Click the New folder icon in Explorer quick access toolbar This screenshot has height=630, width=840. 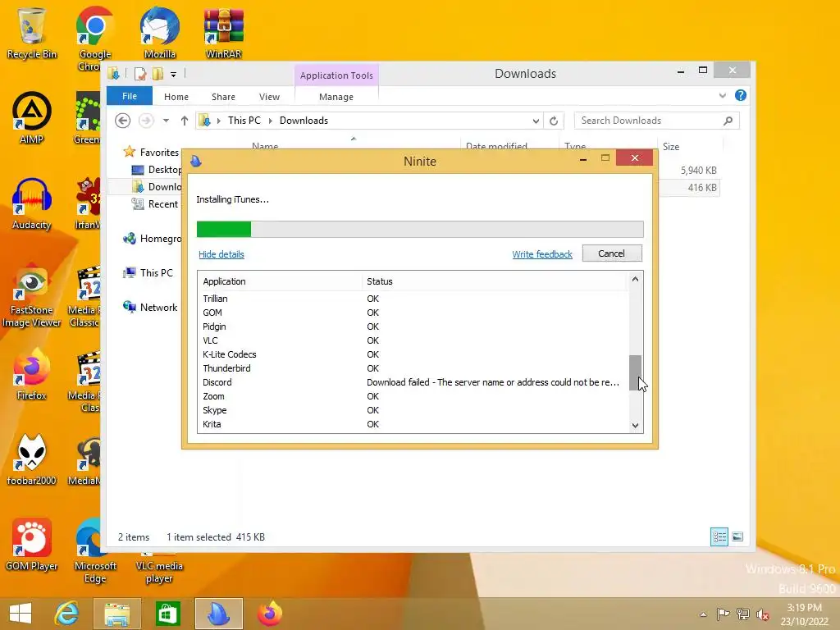point(157,73)
